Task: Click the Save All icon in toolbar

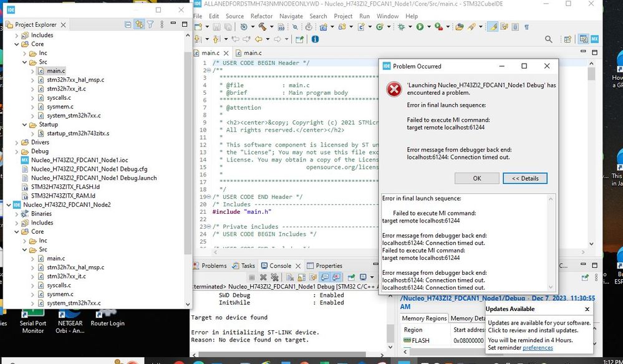Action: 228,27
